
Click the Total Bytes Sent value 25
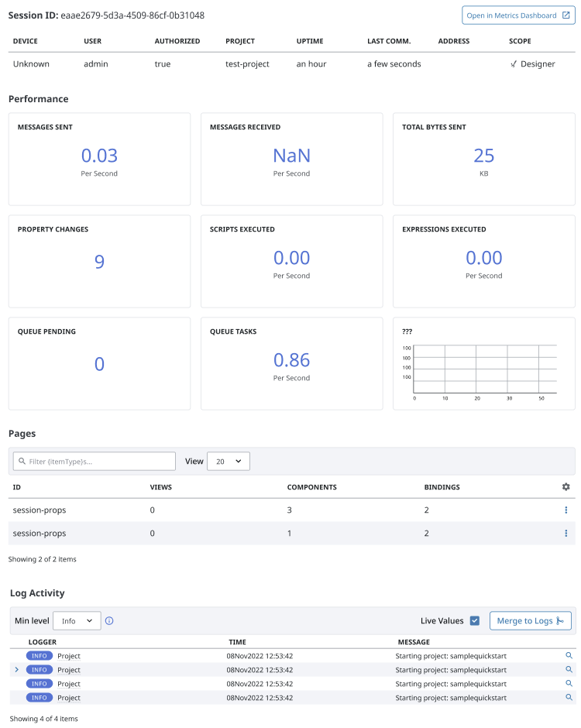[x=484, y=156]
